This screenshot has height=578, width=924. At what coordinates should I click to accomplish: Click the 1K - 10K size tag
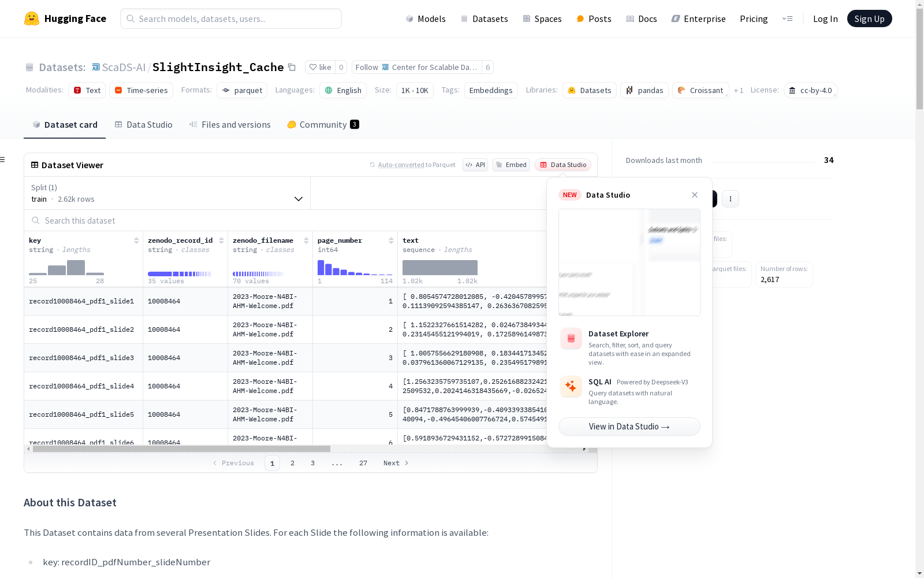coord(415,90)
